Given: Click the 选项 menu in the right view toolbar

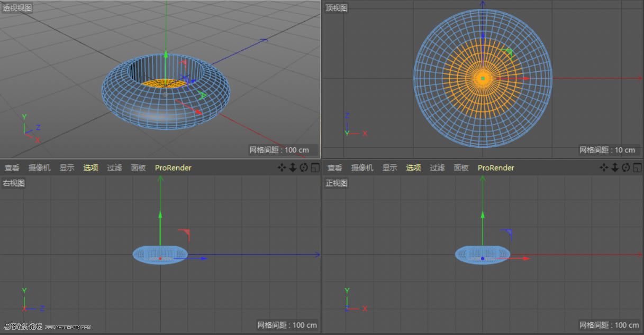Looking at the screenshot, I should pos(90,168).
